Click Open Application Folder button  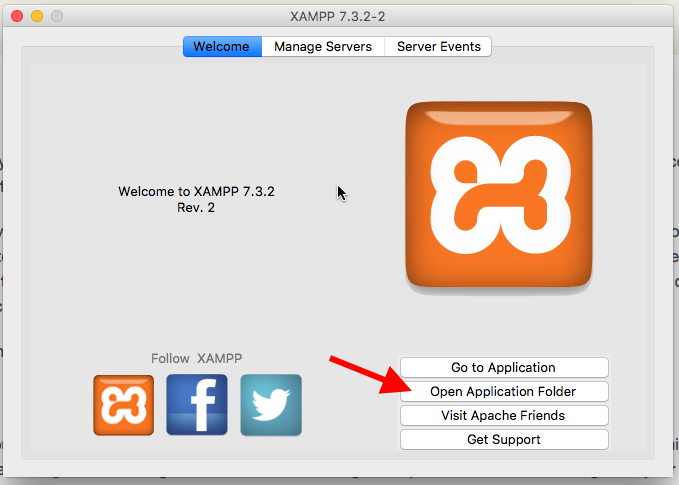[504, 391]
